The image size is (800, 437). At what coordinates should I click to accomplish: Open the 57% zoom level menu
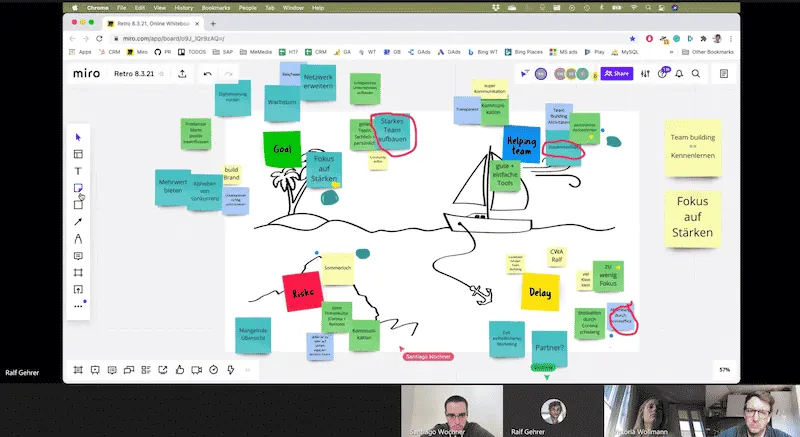click(724, 370)
